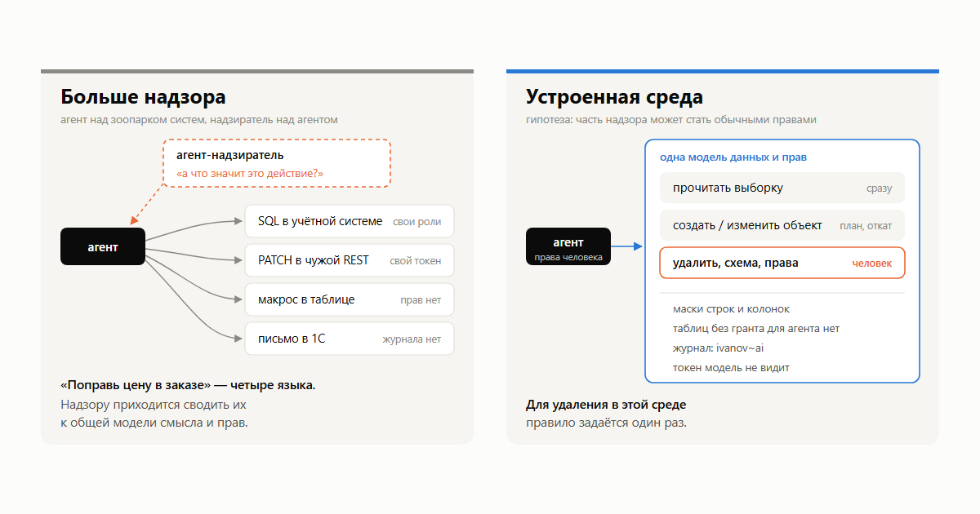Click the label «сразу»
The height and width of the screenshot is (514, 980).
click(880, 188)
